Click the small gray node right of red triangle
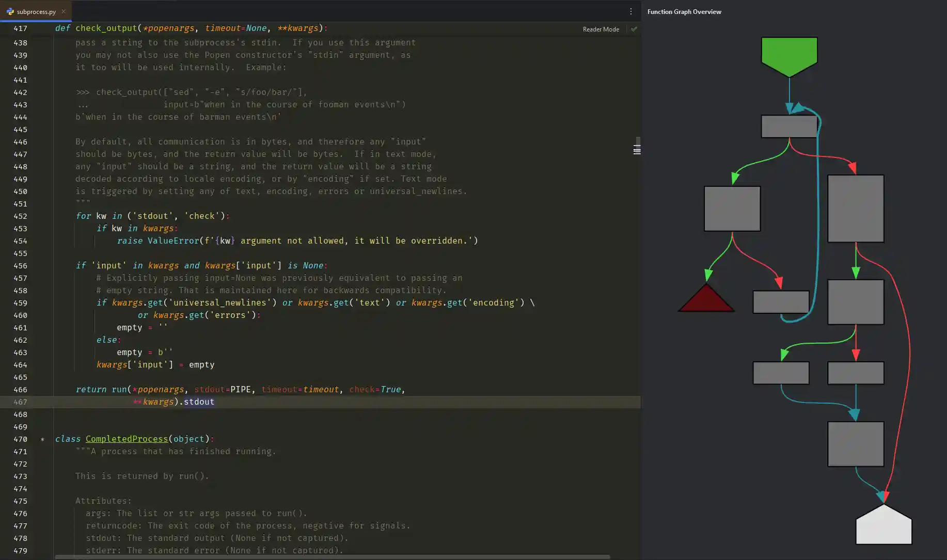Image resolution: width=947 pixels, height=560 pixels. point(781,302)
